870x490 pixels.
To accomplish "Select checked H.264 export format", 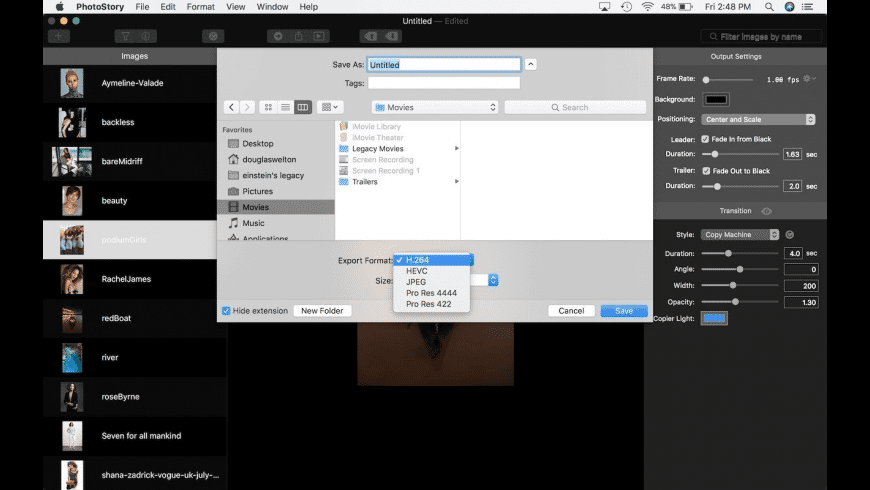I will point(432,260).
